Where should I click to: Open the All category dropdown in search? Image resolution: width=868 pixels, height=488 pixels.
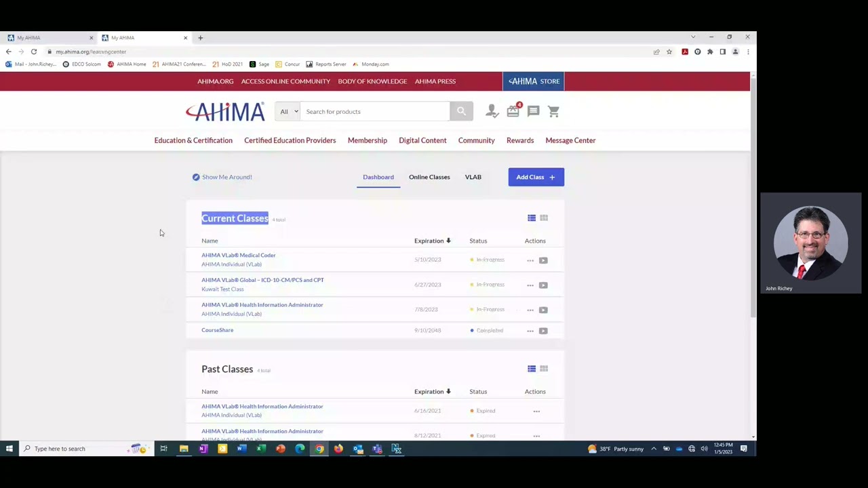[x=288, y=111]
